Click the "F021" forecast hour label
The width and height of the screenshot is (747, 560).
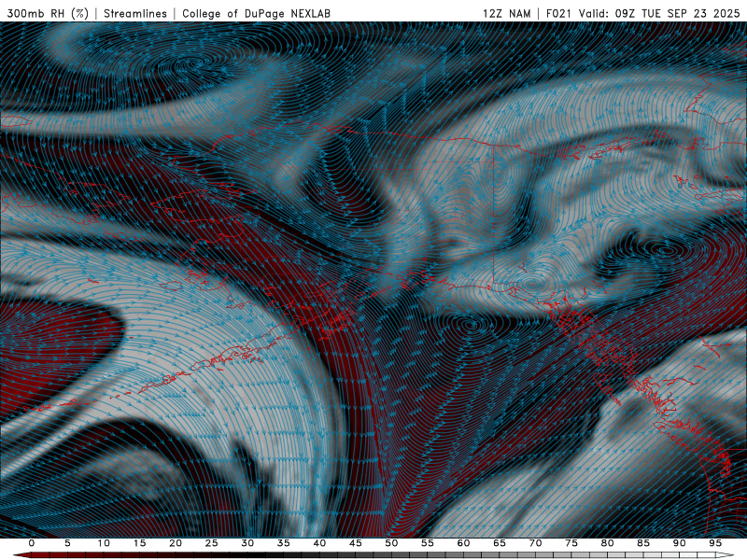pos(558,14)
